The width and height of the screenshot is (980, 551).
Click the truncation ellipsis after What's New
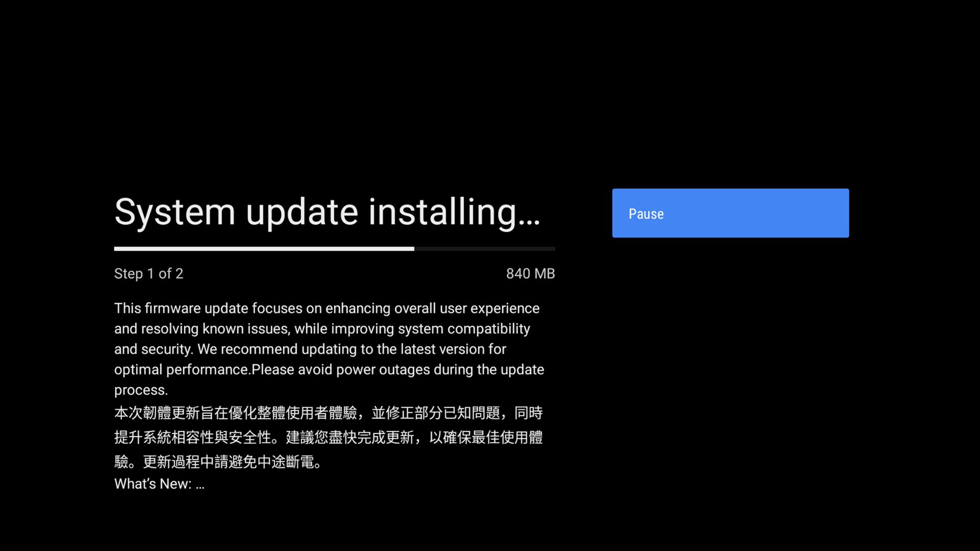[x=200, y=485]
